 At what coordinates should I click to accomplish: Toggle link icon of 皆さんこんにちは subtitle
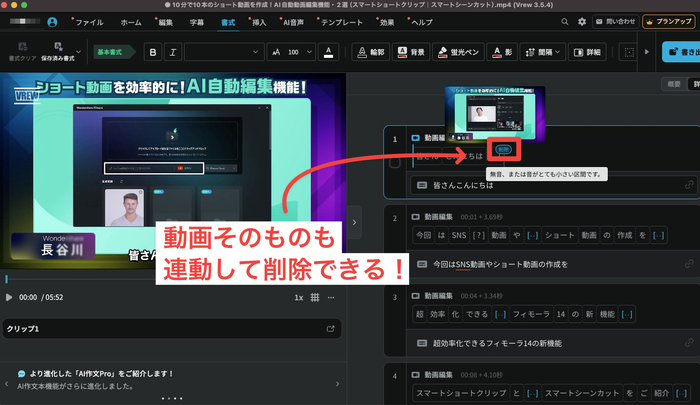[689, 184]
